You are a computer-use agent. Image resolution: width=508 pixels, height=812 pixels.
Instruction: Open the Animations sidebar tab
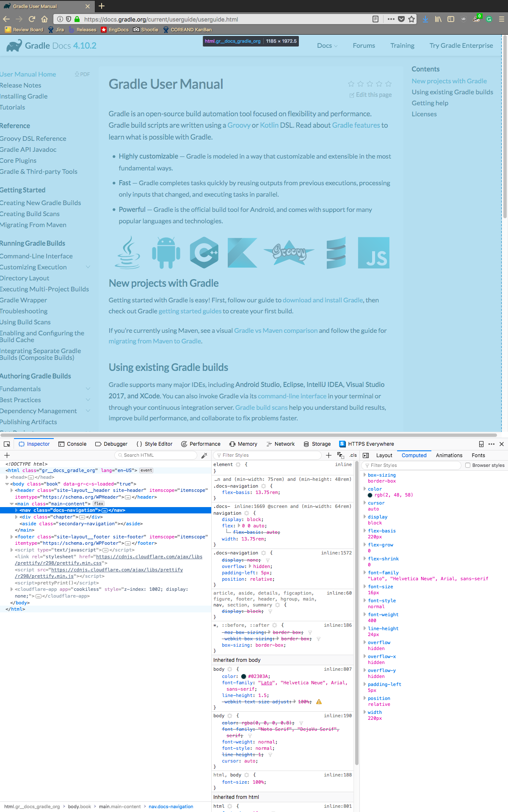coord(449,455)
